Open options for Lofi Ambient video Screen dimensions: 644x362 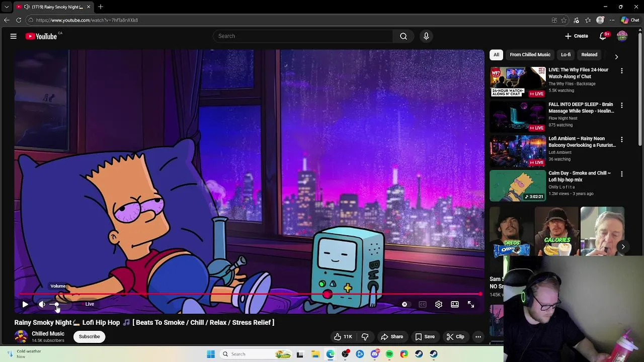(x=622, y=139)
